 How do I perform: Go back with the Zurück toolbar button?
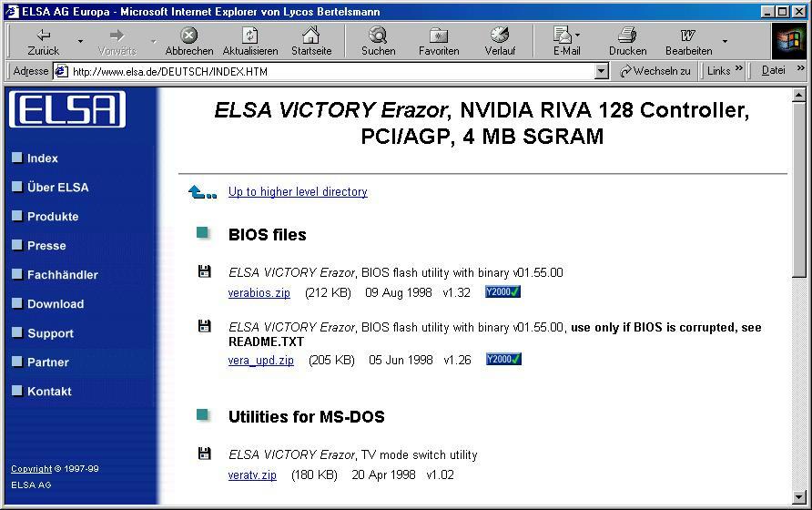point(44,42)
